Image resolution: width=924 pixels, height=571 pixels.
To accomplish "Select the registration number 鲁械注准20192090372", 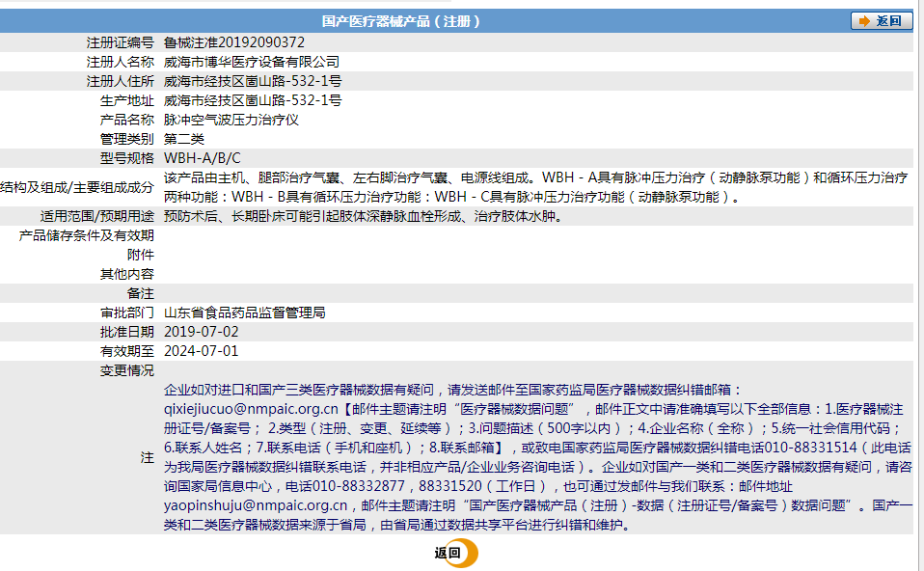I will click(234, 41).
